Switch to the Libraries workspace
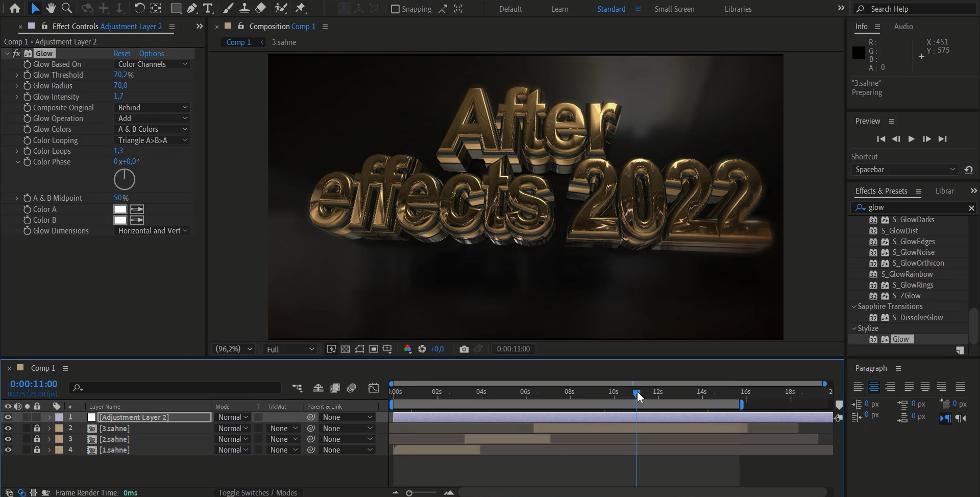This screenshot has width=980, height=497. pyautogui.click(x=738, y=9)
